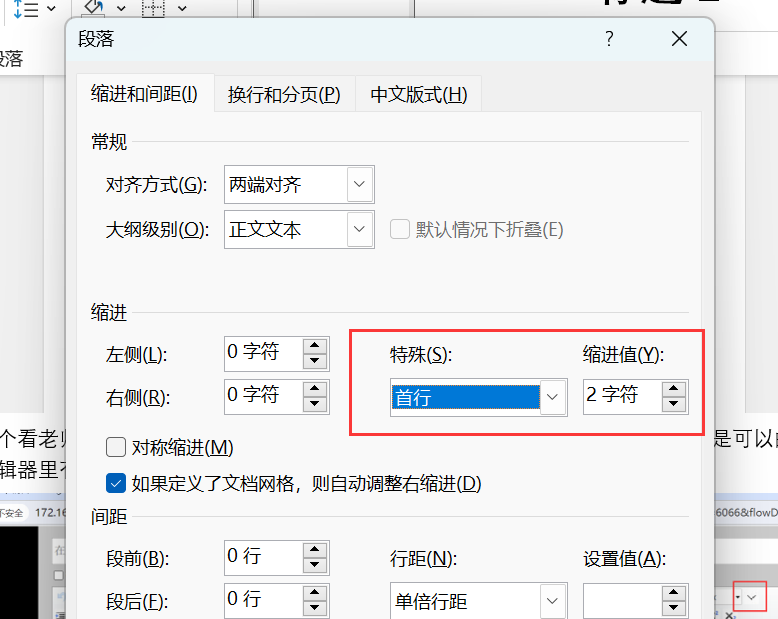Switch to the 换行和分页 tab
The image size is (778, 619).
pyautogui.click(x=284, y=95)
